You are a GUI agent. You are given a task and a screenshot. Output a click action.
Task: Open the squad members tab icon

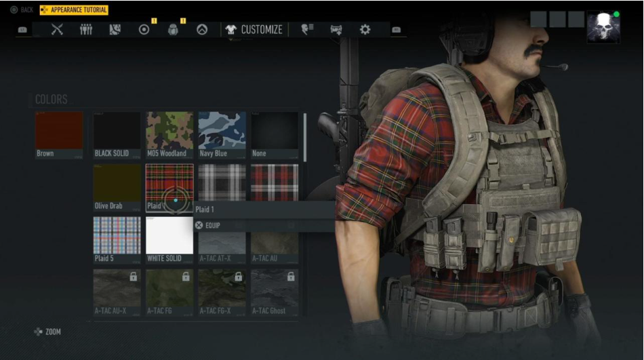click(86, 30)
